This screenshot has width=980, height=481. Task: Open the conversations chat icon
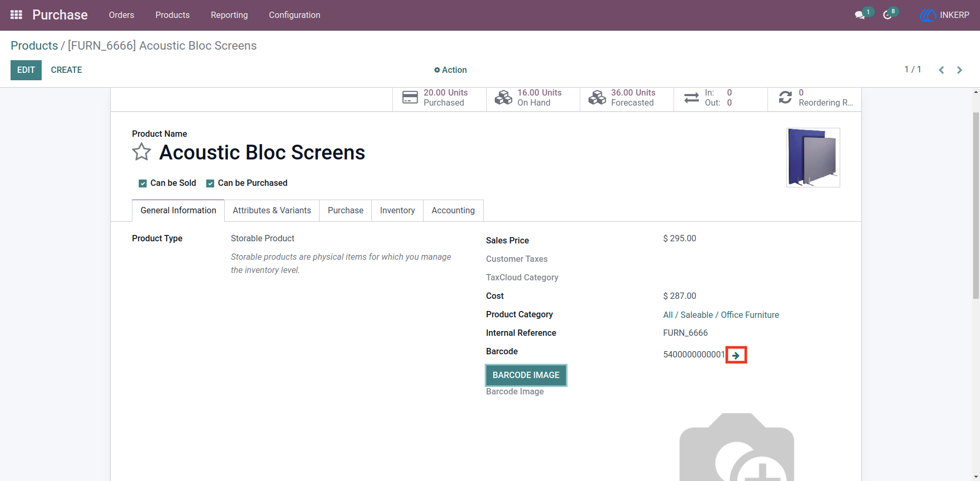pyautogui.click(x=860, y=15)
